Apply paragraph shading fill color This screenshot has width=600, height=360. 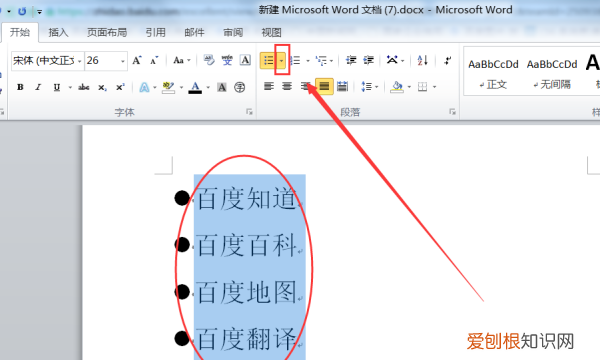[x=397, y=87]
